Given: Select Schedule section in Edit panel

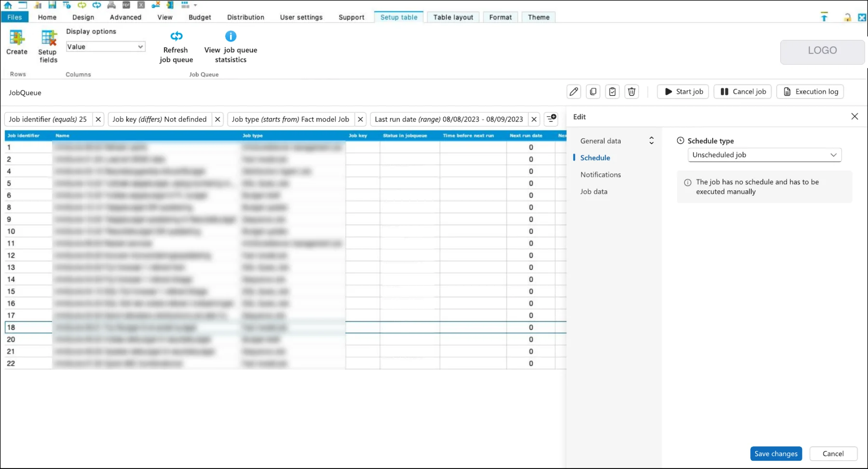Looking at the screenshot, I should pyautogui.click(x=595, y=158).
